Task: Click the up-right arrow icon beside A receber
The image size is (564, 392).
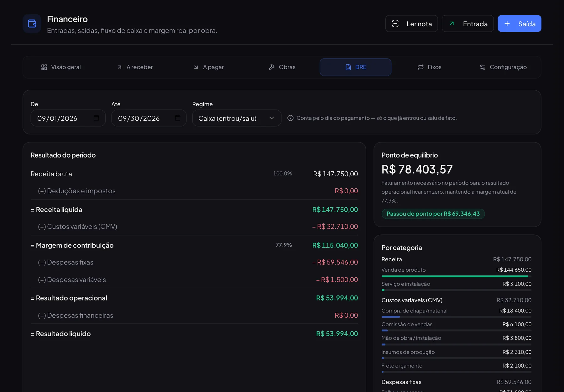Action: [119, 67]
